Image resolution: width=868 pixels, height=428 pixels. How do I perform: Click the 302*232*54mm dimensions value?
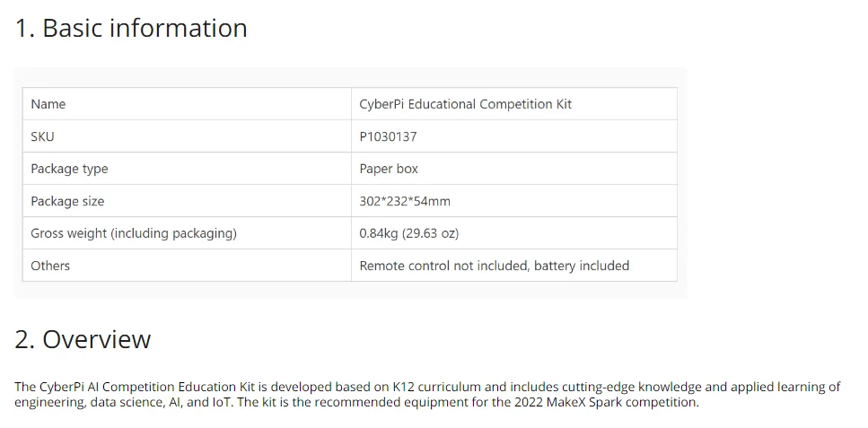405,201
